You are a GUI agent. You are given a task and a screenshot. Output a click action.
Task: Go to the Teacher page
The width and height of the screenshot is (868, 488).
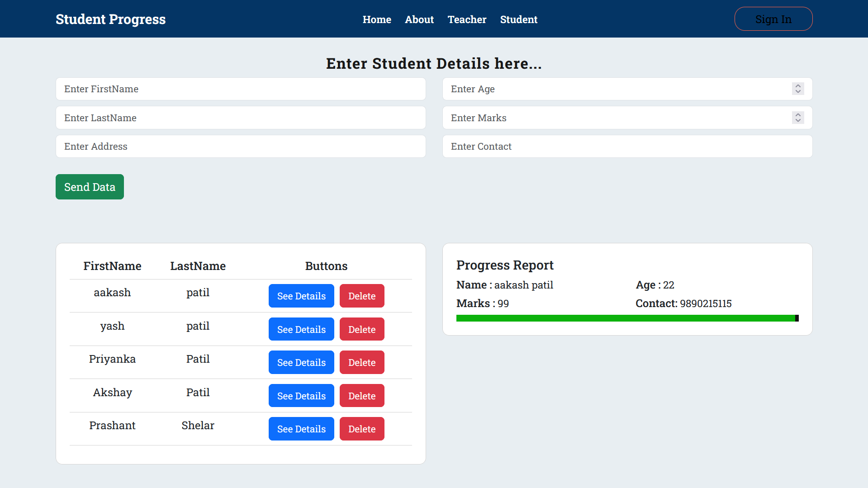point(467,19)
